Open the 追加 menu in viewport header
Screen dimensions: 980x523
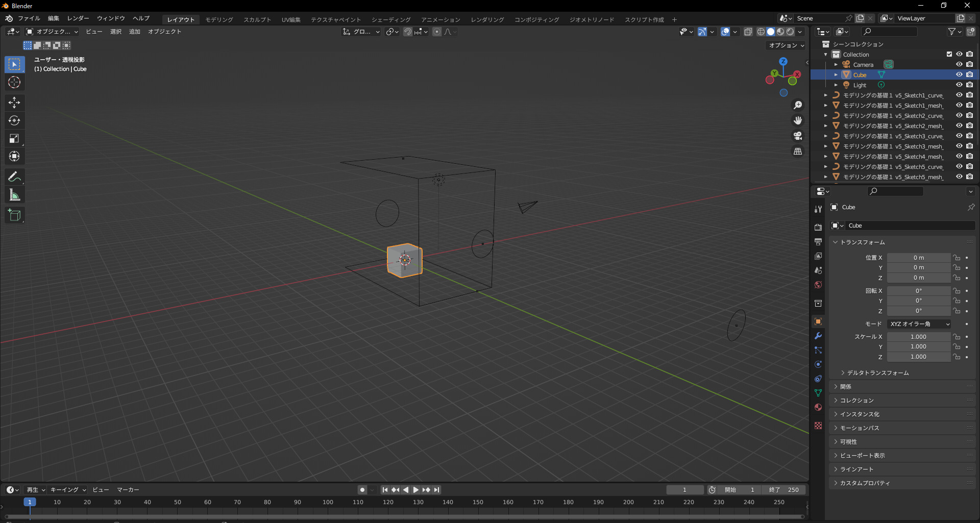coord(134,32)
